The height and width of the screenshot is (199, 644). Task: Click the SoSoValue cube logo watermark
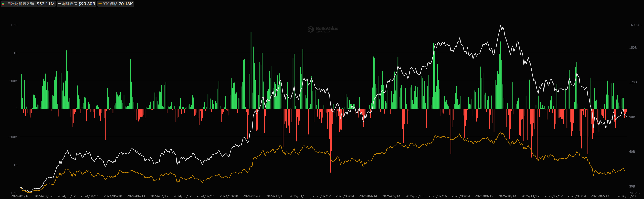310,29
